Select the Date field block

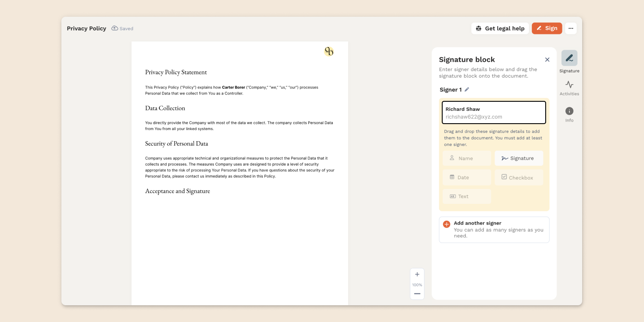467,177
